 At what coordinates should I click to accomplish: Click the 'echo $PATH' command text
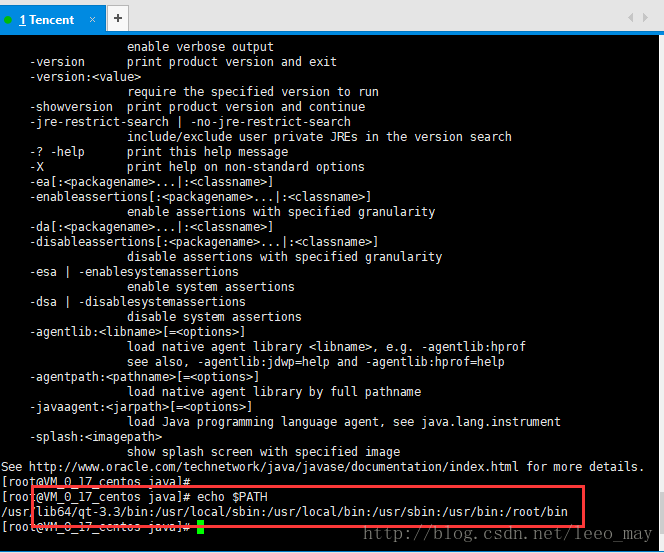click(232, 497)
